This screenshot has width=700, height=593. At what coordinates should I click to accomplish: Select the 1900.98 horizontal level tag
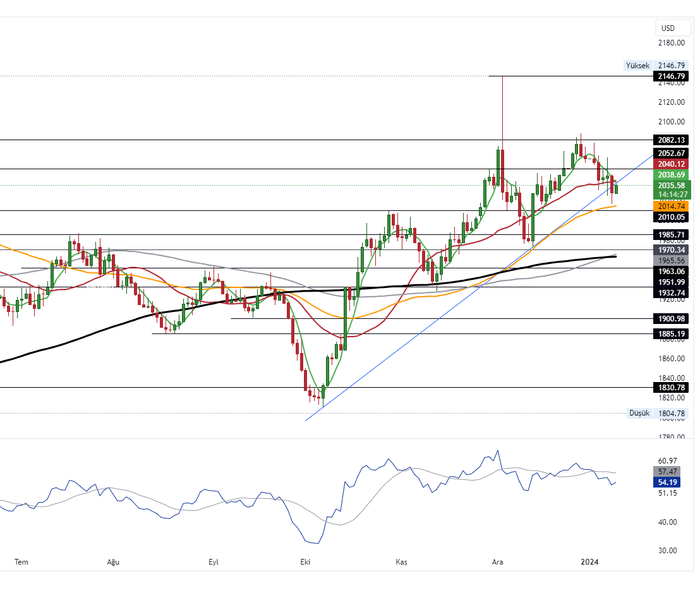coord(671,318)
